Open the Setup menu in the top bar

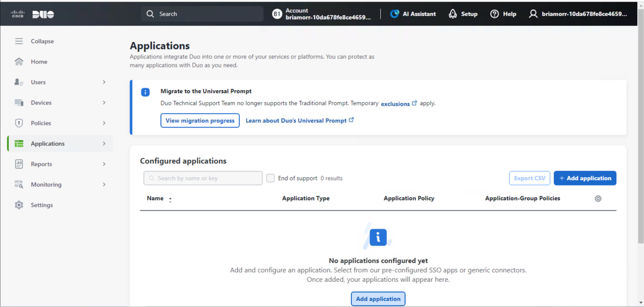[x=463, y=14]
